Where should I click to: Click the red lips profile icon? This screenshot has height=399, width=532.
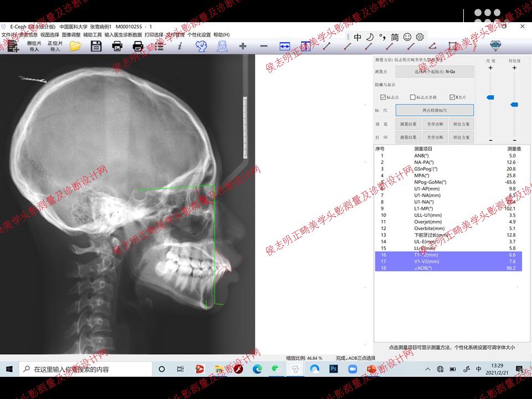tap(474, 46)
